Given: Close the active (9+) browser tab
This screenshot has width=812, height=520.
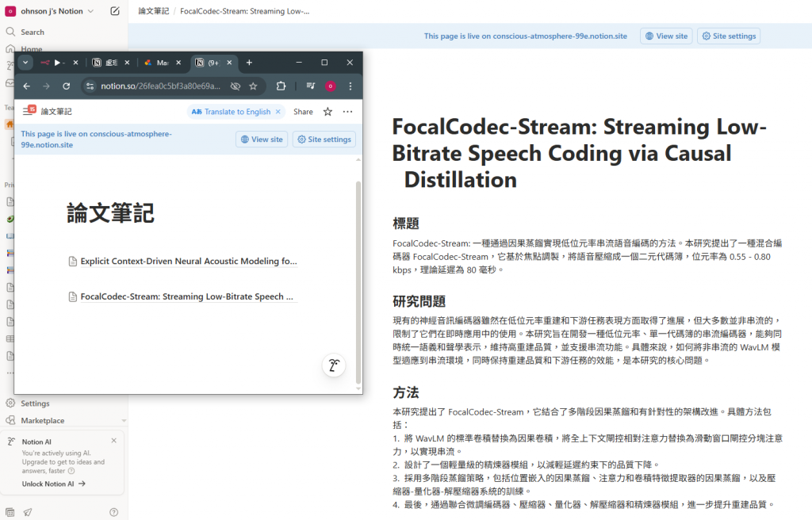Looking at the screenshot, I should [229, 63].
